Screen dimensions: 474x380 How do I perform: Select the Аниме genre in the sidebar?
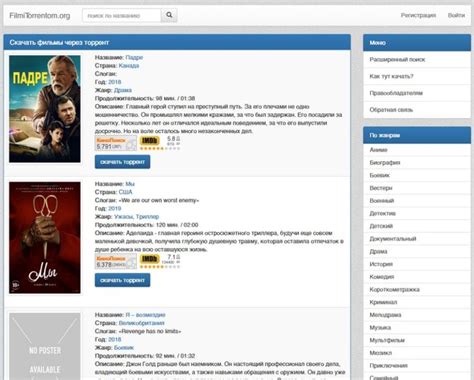(x=417, y=150)
